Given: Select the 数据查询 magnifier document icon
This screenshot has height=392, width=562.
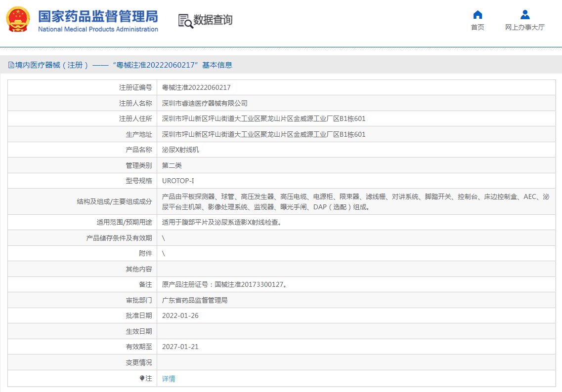Looking at the screenshot, I should (185, 20).
